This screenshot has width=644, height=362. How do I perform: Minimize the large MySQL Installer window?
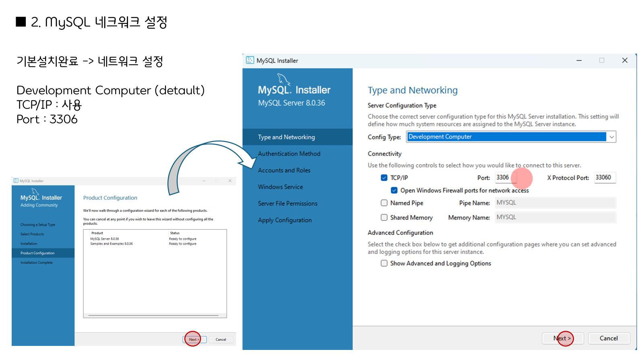(579, 60)
